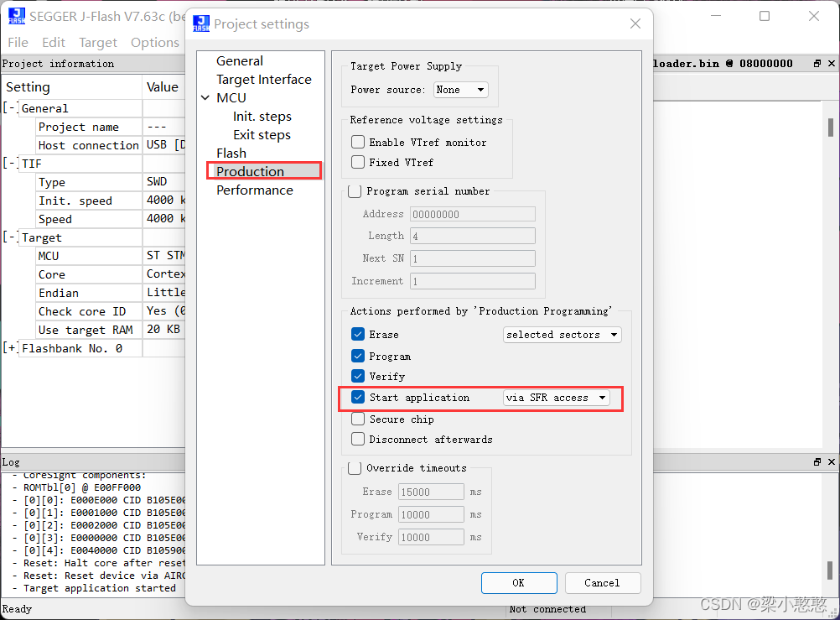Image resolution: width=840 pixels, height=620 pixels.
Task: Open the Power source dropdown
Action: click(x=461, y=90)
